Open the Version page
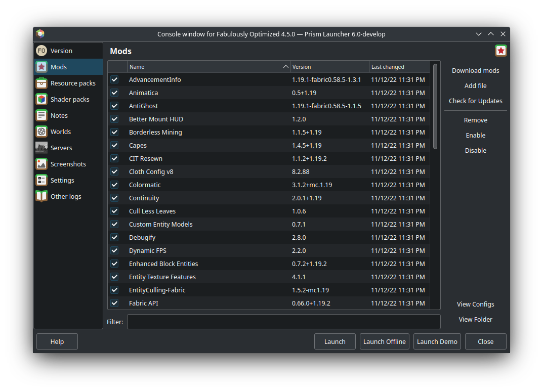 click(x=68, y=51)
